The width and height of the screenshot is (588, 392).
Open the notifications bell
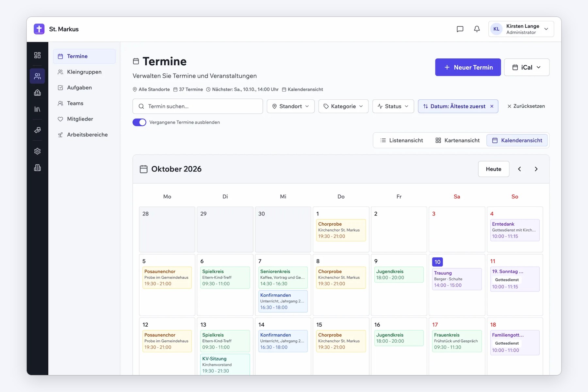pos(477,29)
